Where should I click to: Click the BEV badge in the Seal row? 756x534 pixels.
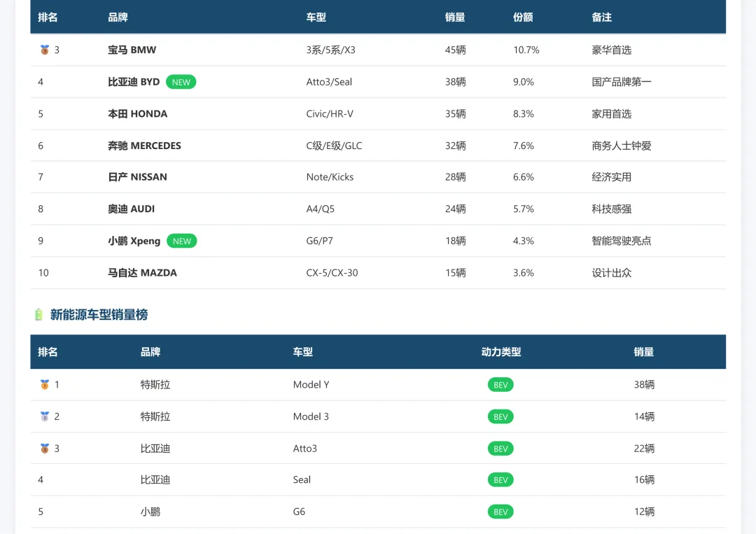(500, 480)
